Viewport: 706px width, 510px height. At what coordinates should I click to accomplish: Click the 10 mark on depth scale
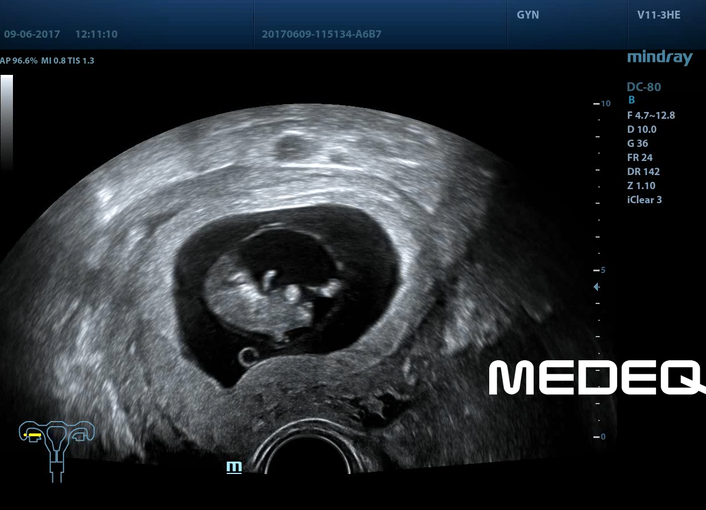click(x=602, y=104)
